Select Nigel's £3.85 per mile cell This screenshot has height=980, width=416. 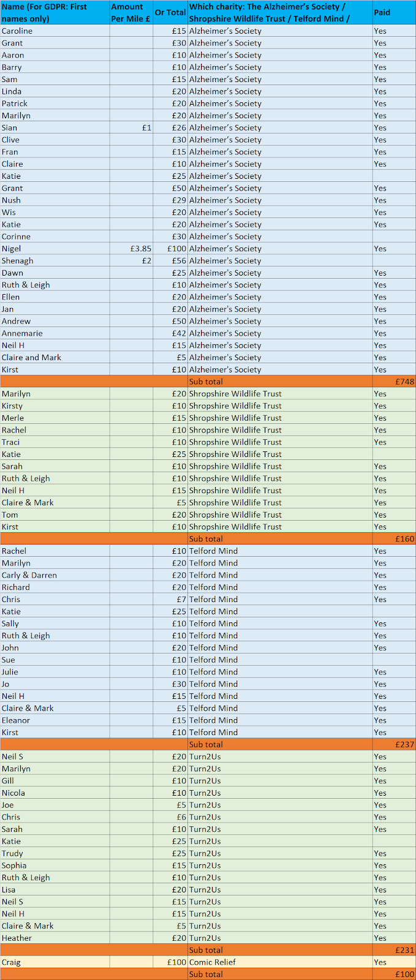click(x=131, y=249)
